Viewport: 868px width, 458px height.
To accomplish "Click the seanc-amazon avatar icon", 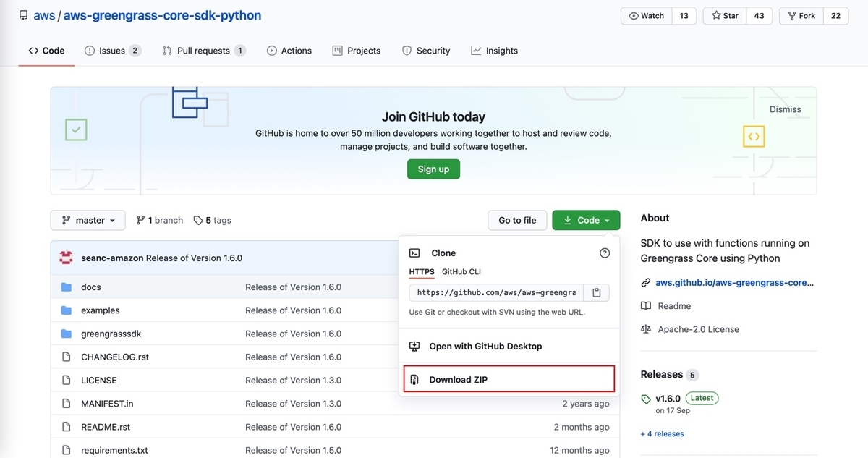I will (x=66, y=258).
